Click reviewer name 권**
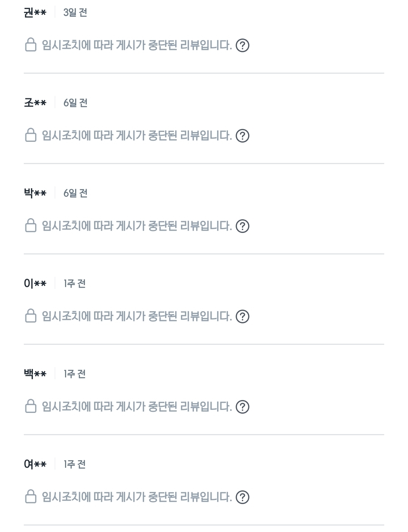Viewport: 408px width, 532px height. (35, 12)
